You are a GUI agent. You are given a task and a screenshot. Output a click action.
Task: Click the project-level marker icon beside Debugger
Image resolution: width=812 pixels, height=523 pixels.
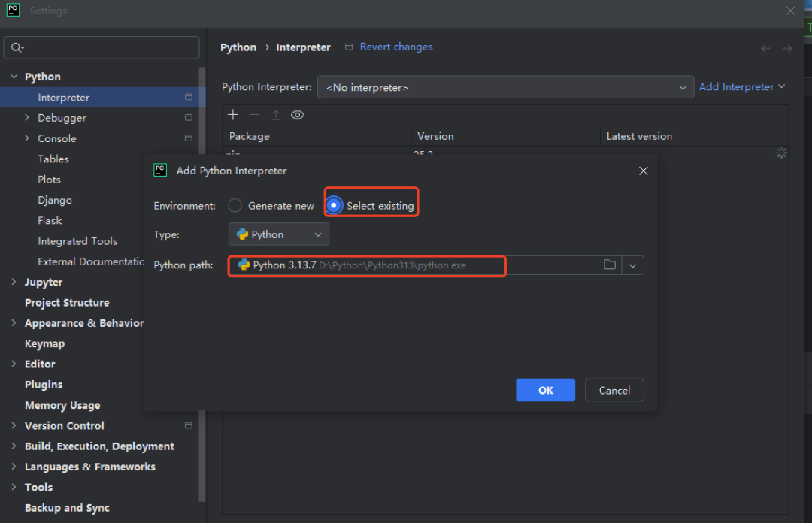tap(189, 117)
